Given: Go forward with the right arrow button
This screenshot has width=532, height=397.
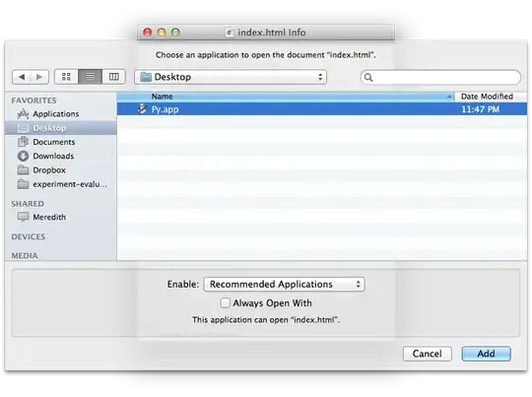Looking at the screenshot, I should 39,77.
